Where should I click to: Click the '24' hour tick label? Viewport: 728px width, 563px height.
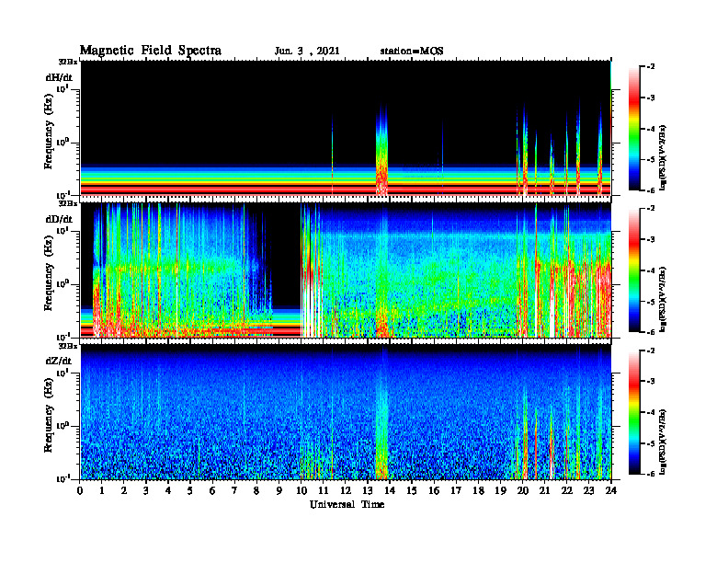coord(610,491)
